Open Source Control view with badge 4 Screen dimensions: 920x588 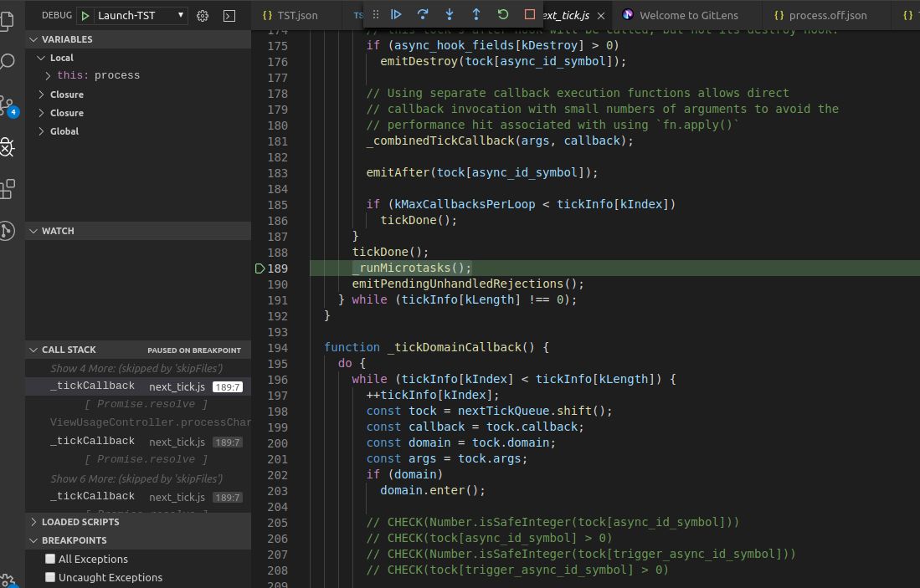8,105
